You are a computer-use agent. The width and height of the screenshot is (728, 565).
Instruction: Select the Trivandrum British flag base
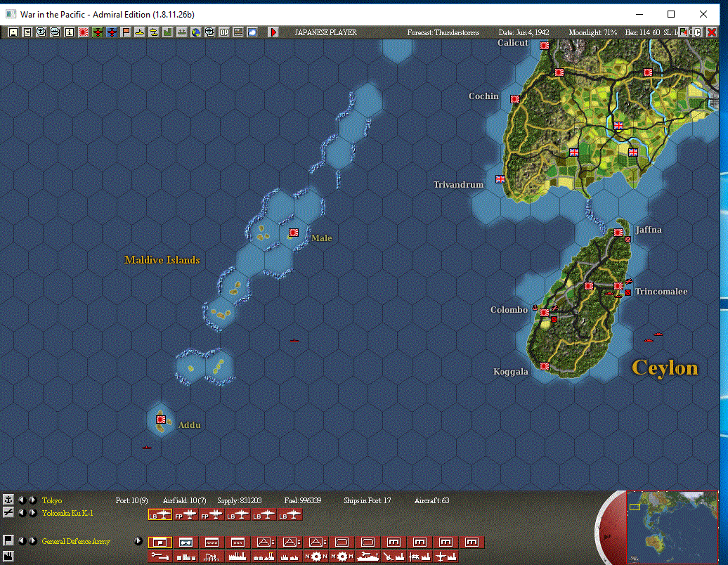coord(500,178)
